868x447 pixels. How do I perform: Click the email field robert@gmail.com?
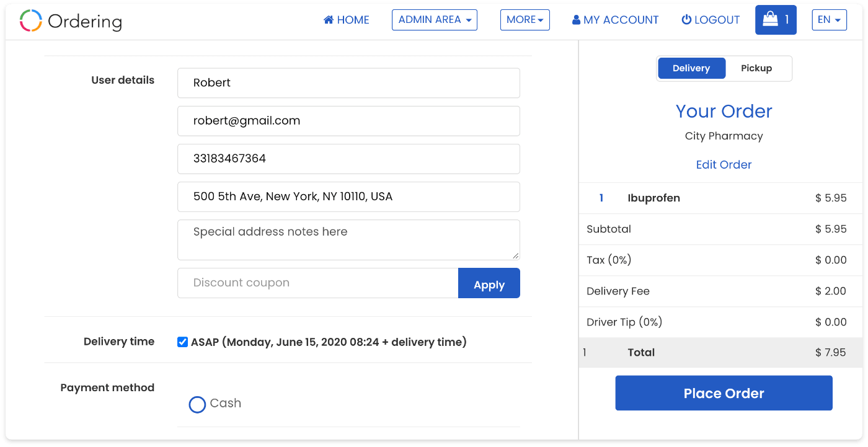(348, 121)
